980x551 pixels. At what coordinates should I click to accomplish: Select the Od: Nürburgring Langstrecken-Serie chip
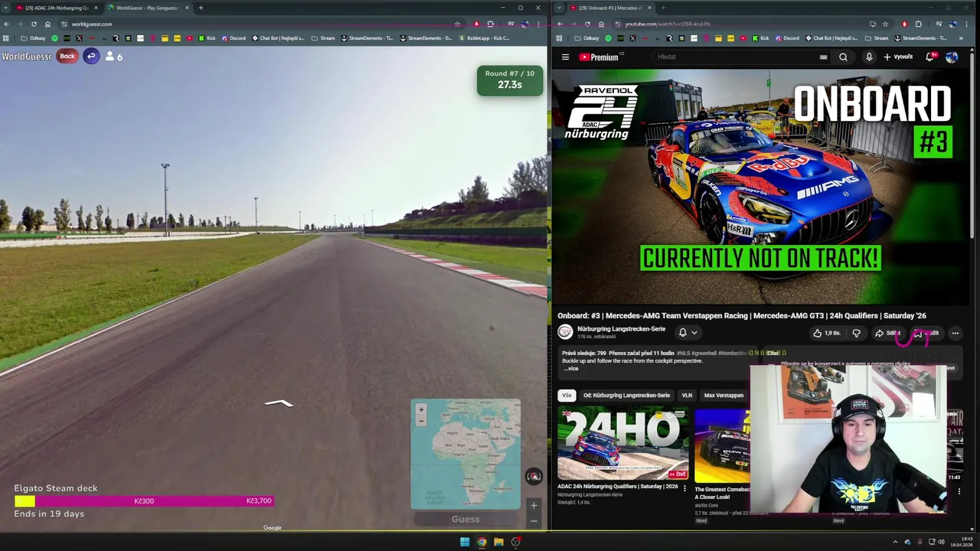point(626,396)
